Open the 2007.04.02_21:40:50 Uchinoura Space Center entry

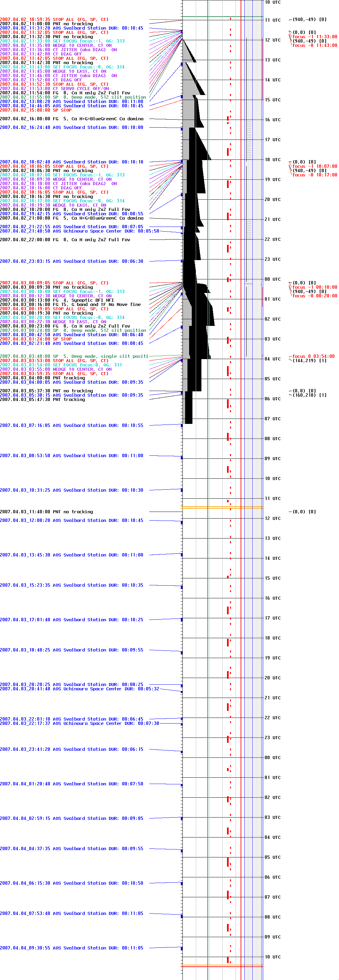(x=79, y=231)
